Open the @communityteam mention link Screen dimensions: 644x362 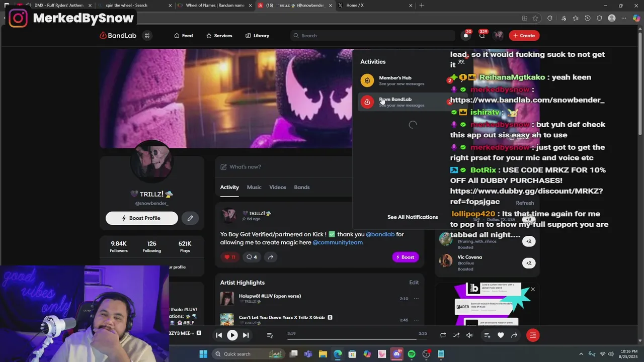click(338, 242)
